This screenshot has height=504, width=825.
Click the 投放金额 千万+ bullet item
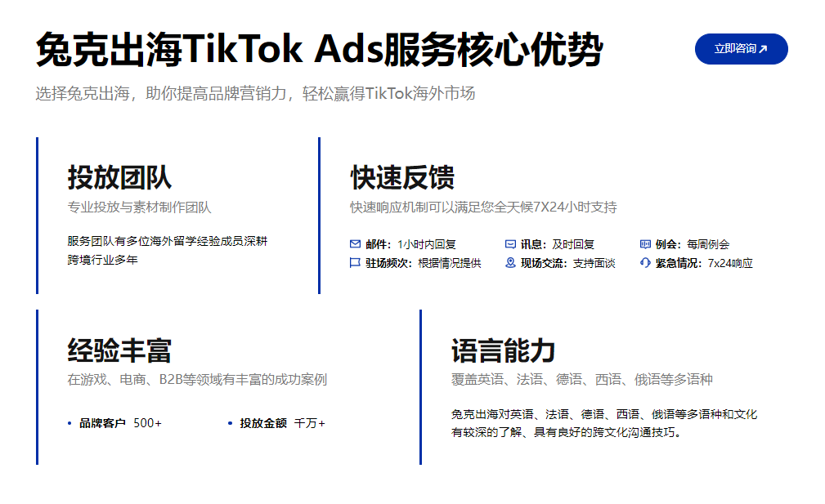(281, 423)
